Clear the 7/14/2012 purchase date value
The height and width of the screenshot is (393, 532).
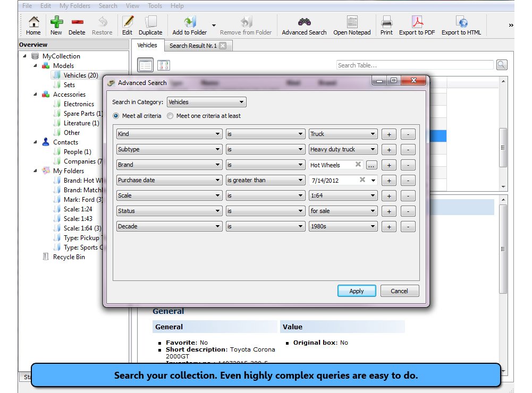coord(362,180)
